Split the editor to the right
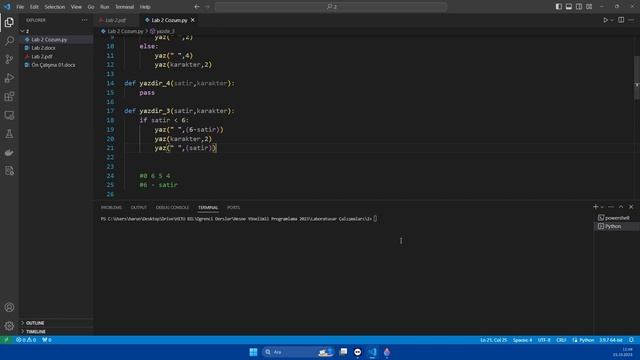 click(x=621, y=20)
